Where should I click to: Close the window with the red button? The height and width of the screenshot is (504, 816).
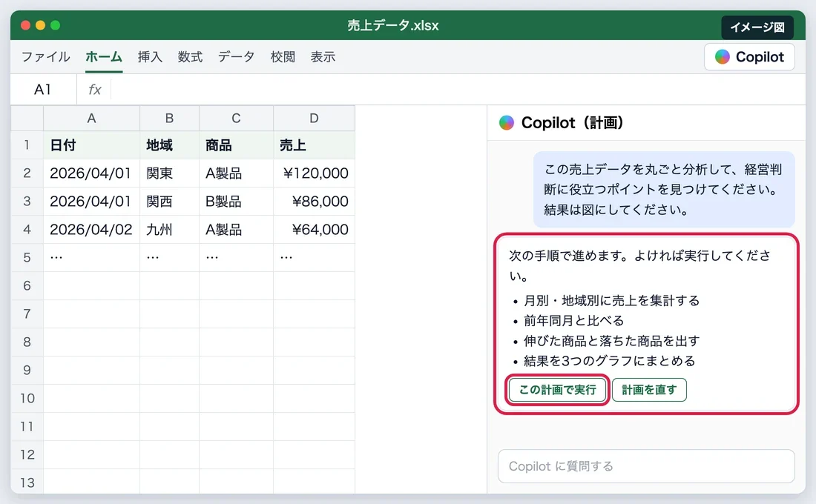click(25, 25)
